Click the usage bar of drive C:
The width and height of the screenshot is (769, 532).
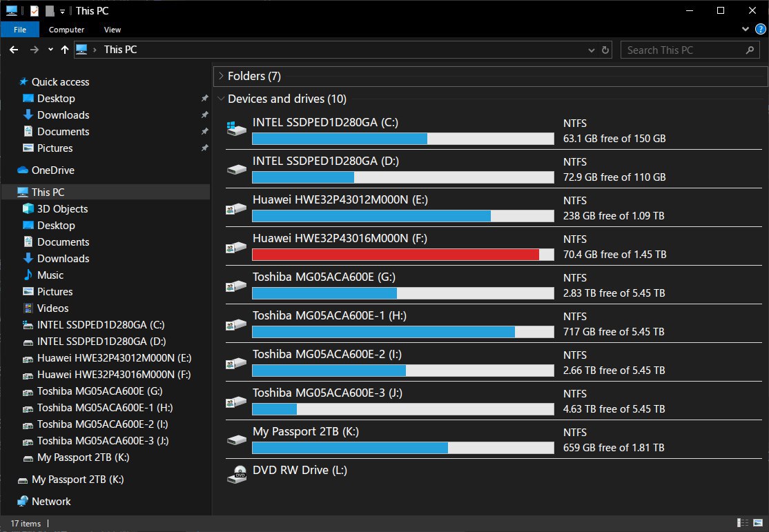click(x=403, y=139)
